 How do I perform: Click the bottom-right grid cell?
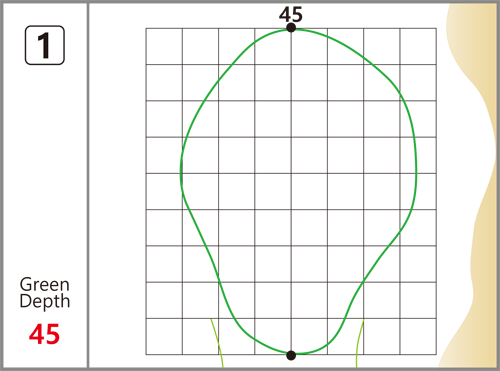coord(418,336)
